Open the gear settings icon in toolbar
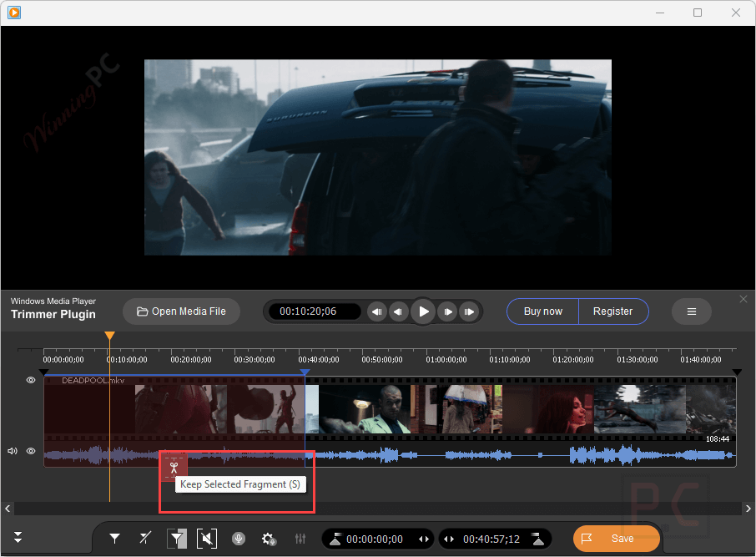The image size is (756, 557). tap(269, 539)
